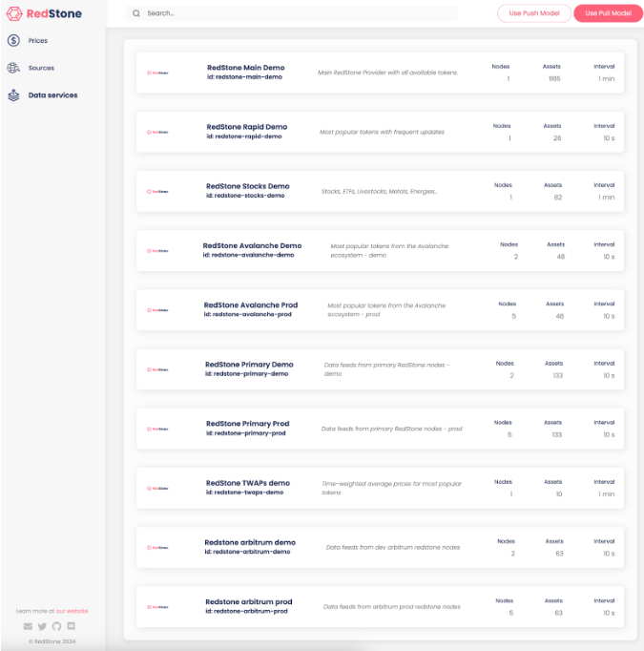Click 'Most popular tokens with frequent updates' description

pos(382,132)
